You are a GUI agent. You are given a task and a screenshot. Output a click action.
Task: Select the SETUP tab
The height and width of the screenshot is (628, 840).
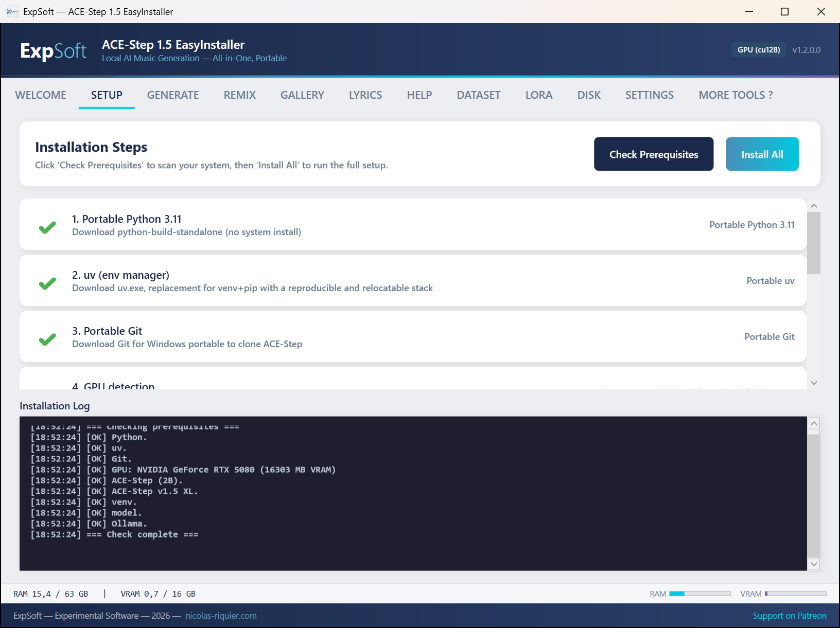pos(107,95)
